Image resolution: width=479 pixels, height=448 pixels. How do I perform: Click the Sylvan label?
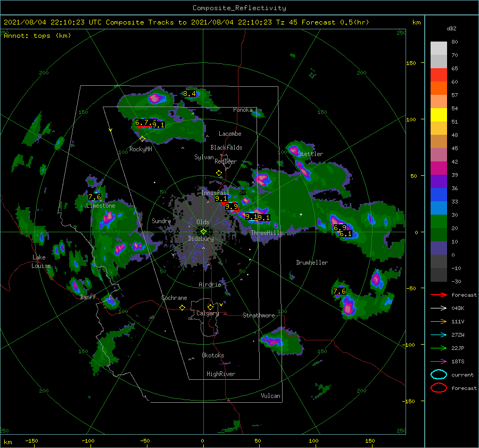pyautogui.click(x=204, y=157)
